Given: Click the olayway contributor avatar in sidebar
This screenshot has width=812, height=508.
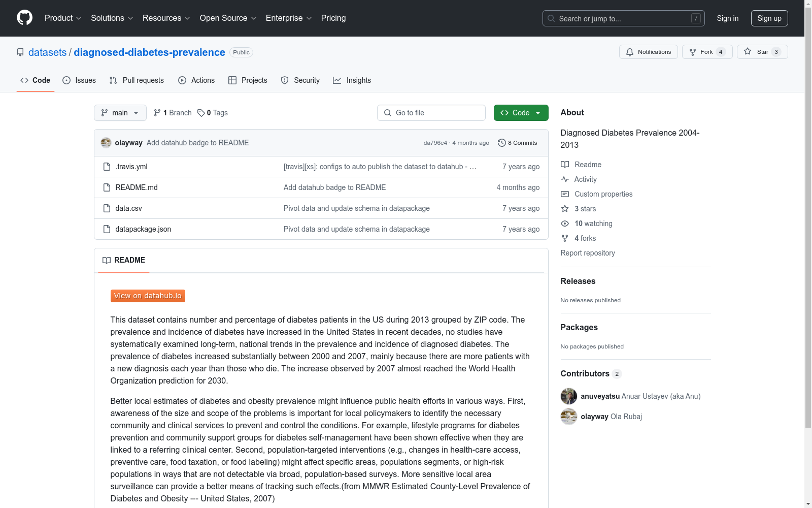Looking at the screenshot, I should pyautogui.click(x=569, y=417).
